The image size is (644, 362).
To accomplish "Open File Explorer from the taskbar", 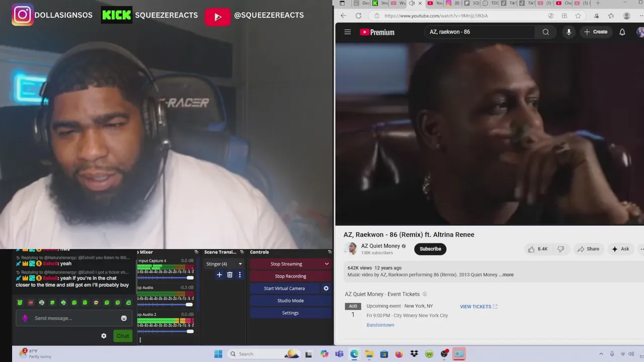I will 369,354.
